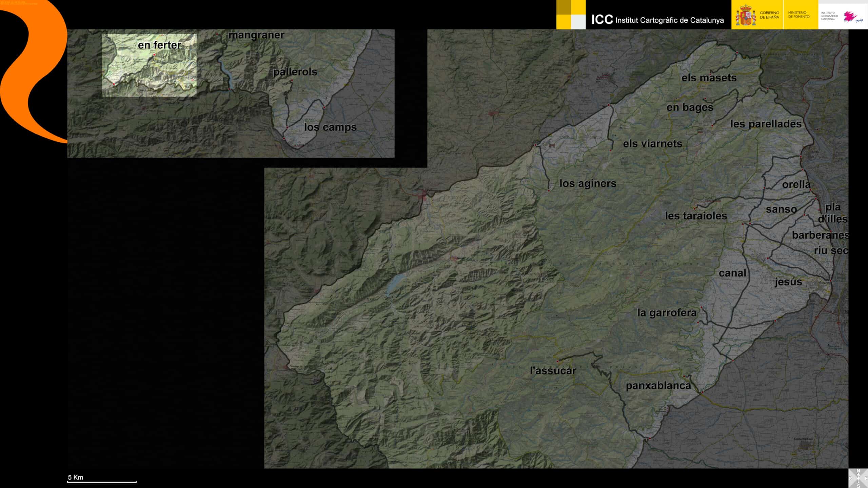Select the 'panxablanca' label on map
The image size is (868, 488).
pyautogui.click(x=658, y=386)
